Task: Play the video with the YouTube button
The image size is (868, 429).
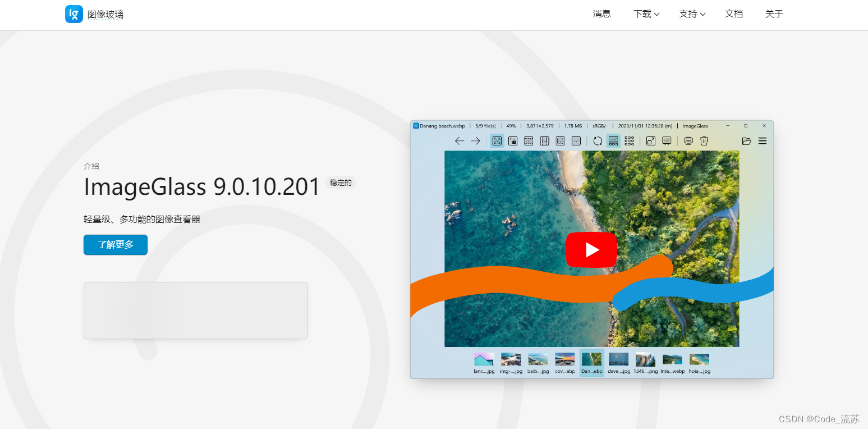Action: [591, 249]
